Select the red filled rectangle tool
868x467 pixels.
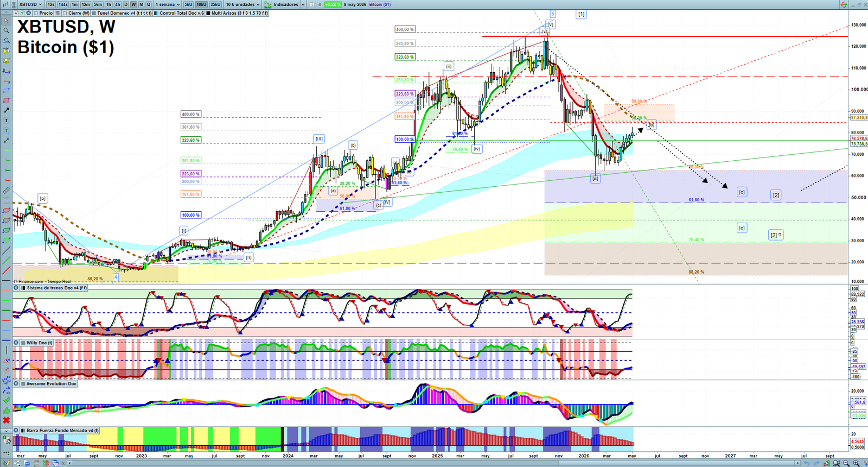coord(6,100)
